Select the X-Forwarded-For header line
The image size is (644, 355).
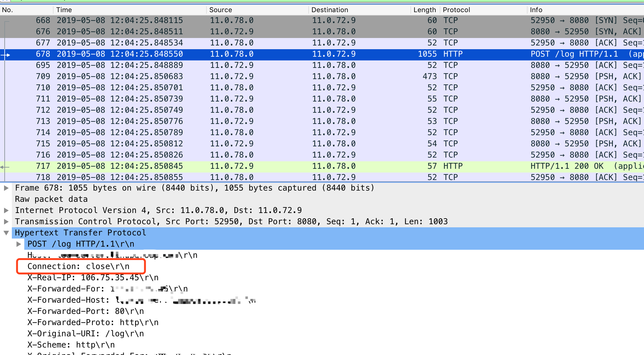coord(107,289)
